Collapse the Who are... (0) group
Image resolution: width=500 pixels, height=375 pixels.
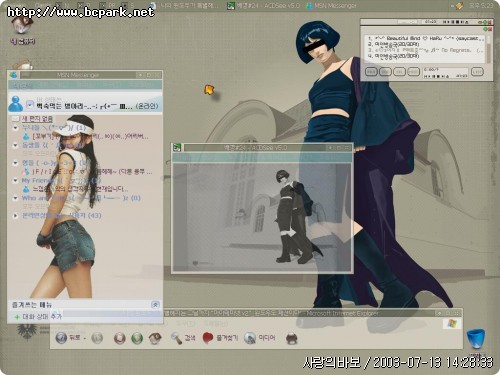(x=15, y=198)
